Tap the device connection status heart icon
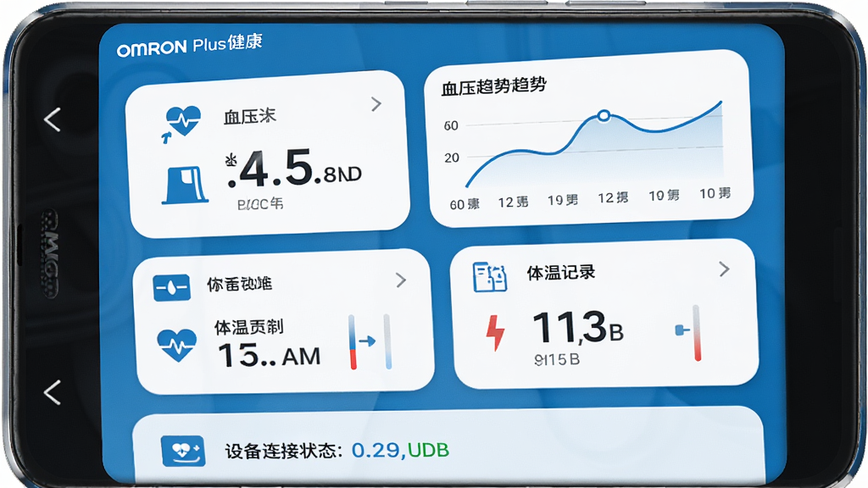Screen dimensions: 868x488 point(183,451)
